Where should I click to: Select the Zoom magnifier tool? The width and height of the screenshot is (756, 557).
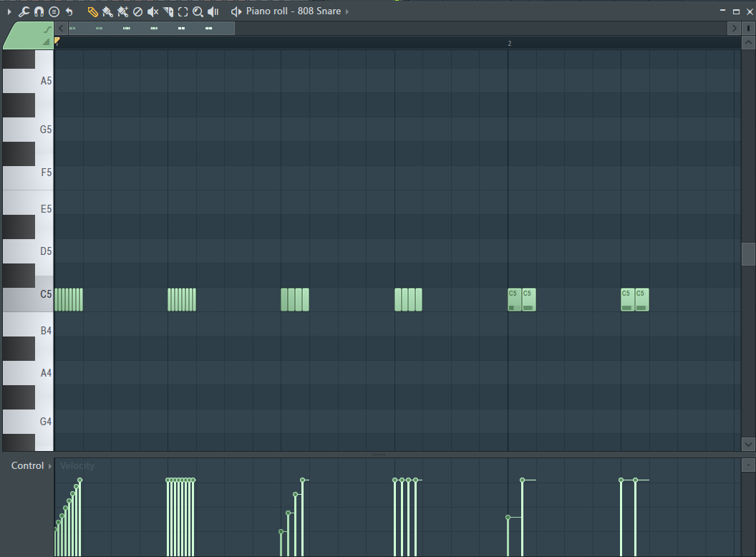pyautogui.click(x=198, y=11)
